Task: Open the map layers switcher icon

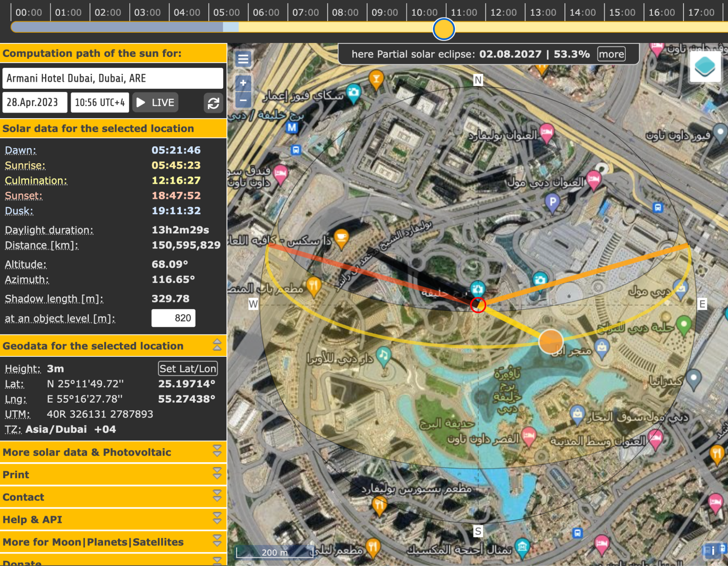Action: 705,67
